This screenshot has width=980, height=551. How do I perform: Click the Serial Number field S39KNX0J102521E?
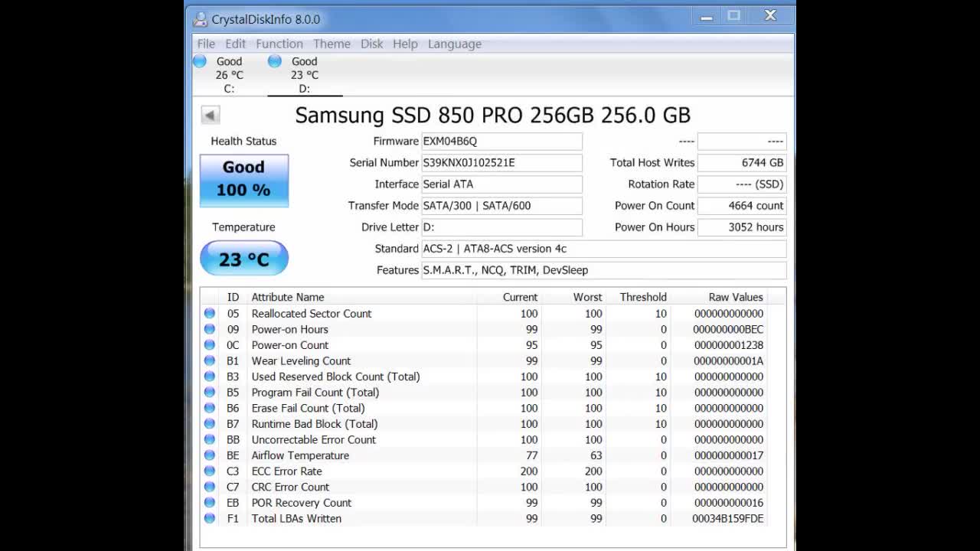click(x=501, y=162)
